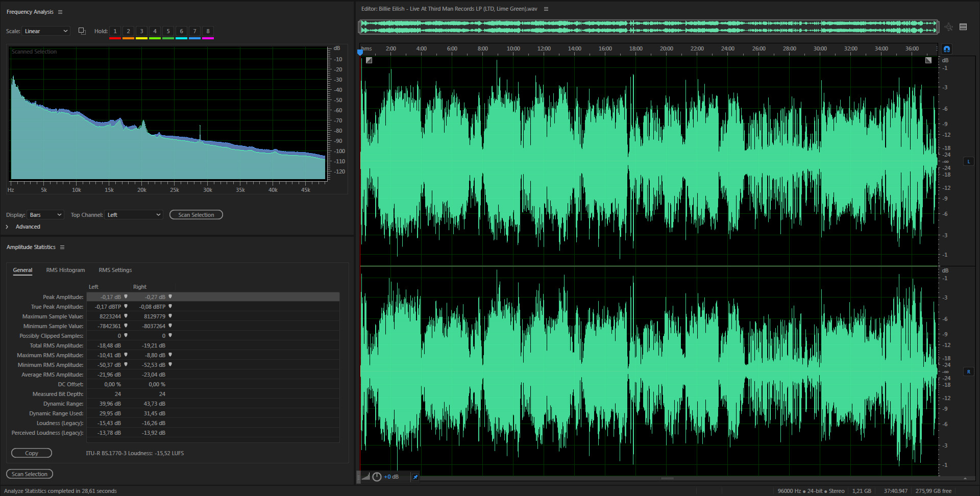Jump to Right Maximum RMS Amplitude marker
Screen dimensions: 980x496
pos(170,355)
